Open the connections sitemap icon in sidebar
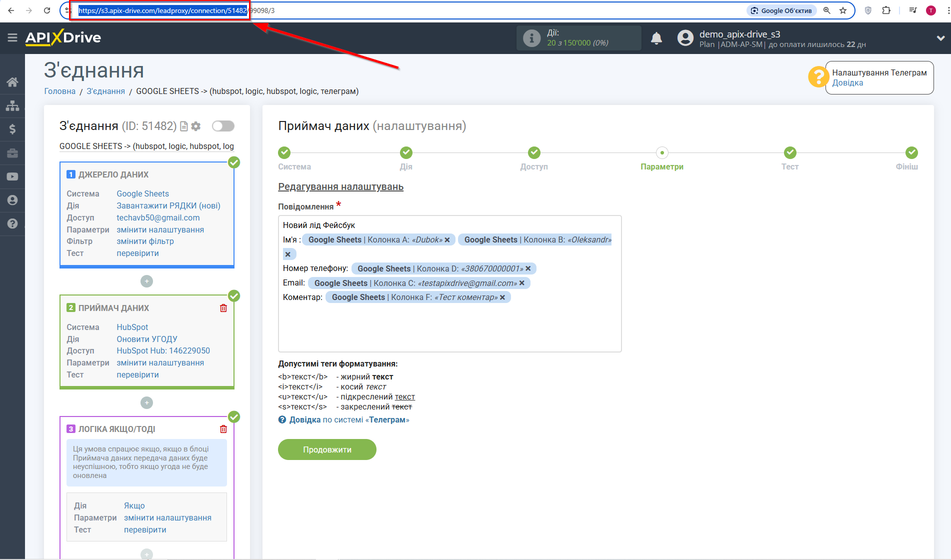The height and width of the screenshot is (560, 951). point(12,105)
